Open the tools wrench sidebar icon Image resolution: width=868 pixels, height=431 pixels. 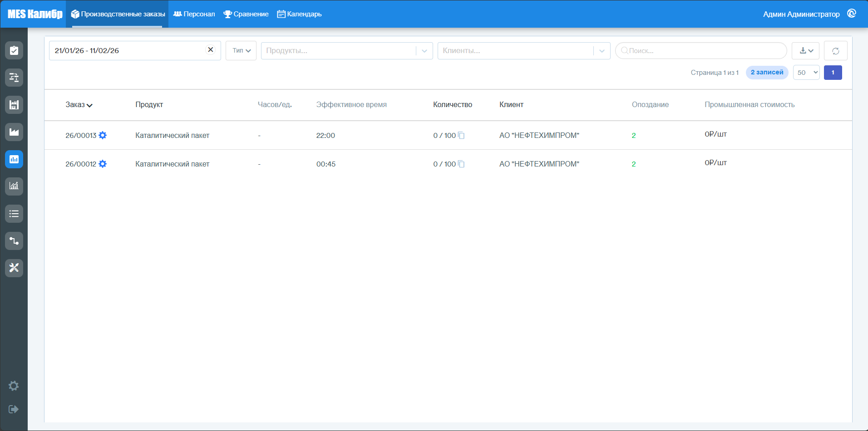(x=14, y=268)
